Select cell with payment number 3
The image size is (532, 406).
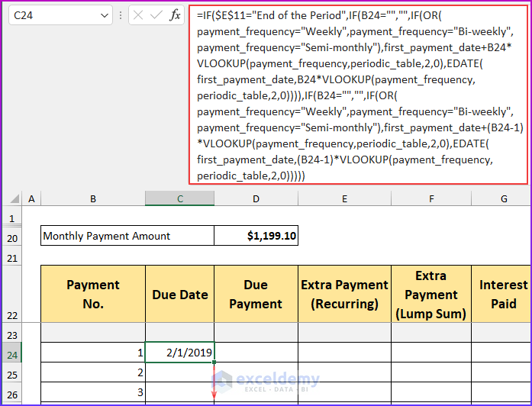pyautogui.click(x=93, y=392)
